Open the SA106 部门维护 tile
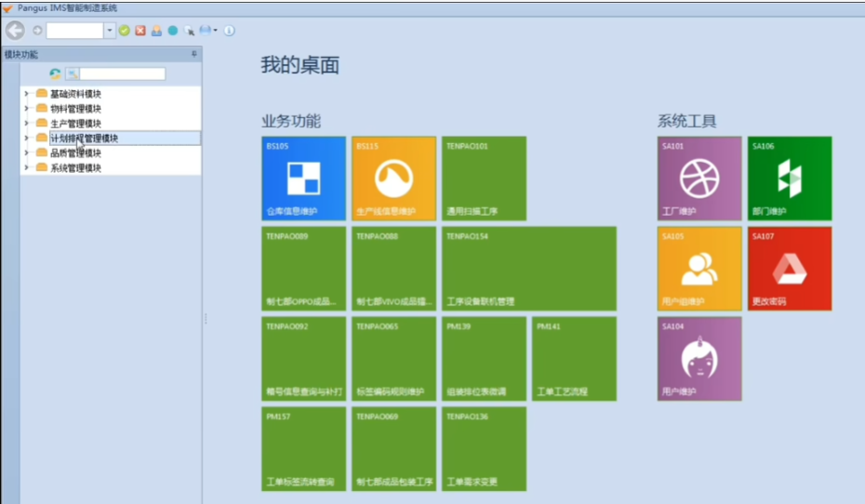Screen dimensions: 865x504 coord(790,179)
